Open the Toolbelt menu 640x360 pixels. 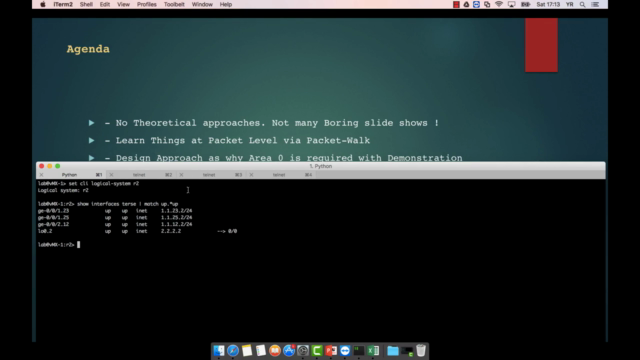pyautogui.click(x=174, y=4)
